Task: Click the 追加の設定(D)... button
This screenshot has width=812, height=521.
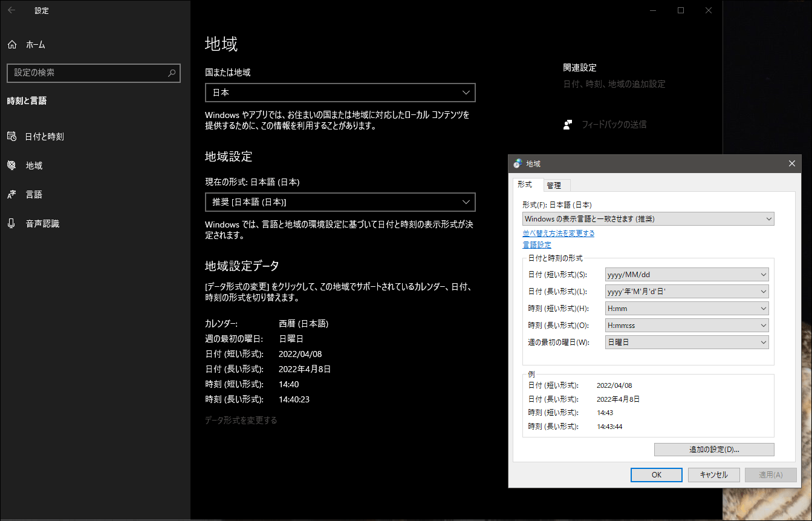Action: [714, 450]
